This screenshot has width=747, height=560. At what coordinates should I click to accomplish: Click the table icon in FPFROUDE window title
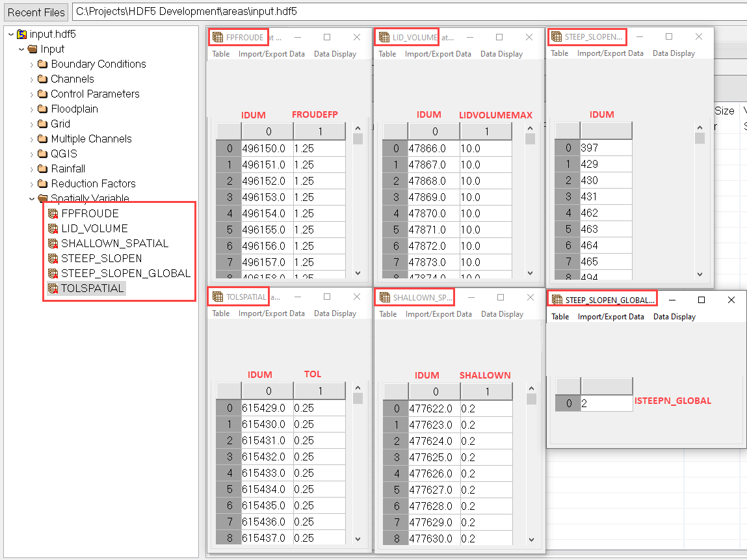(218, 37)
